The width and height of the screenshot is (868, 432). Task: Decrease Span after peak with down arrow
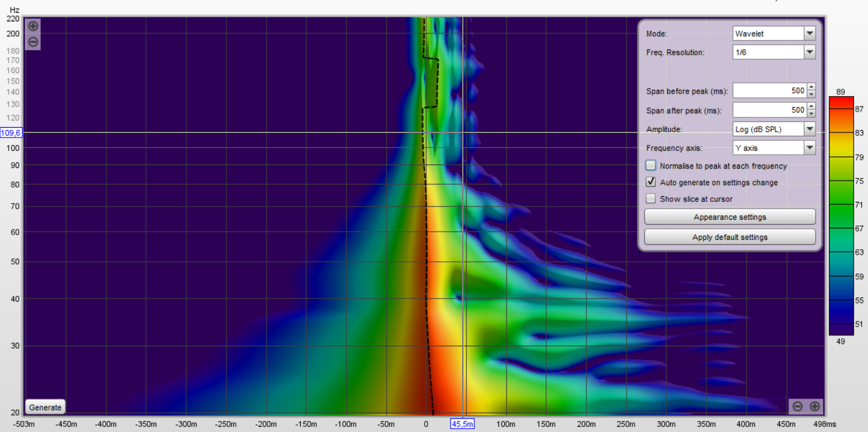click(811, 113)
